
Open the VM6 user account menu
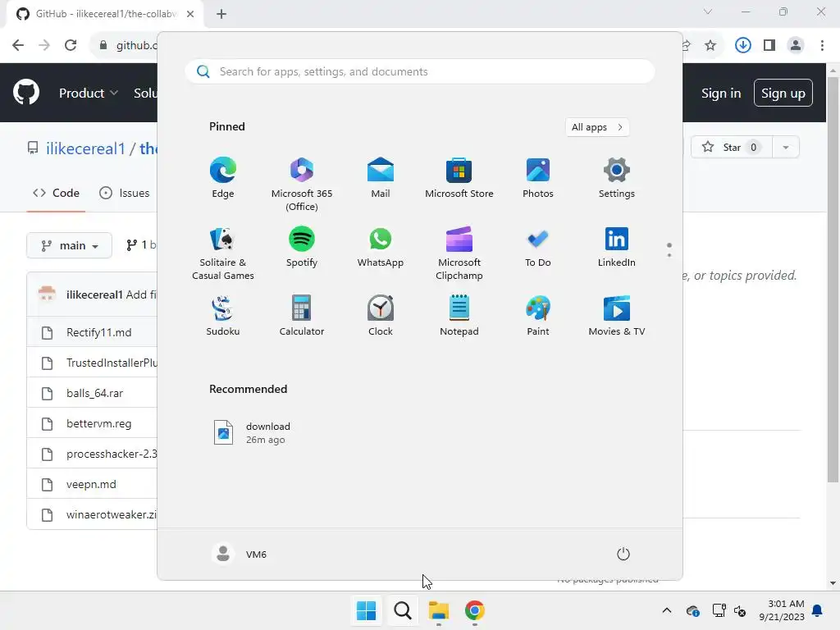240,554
